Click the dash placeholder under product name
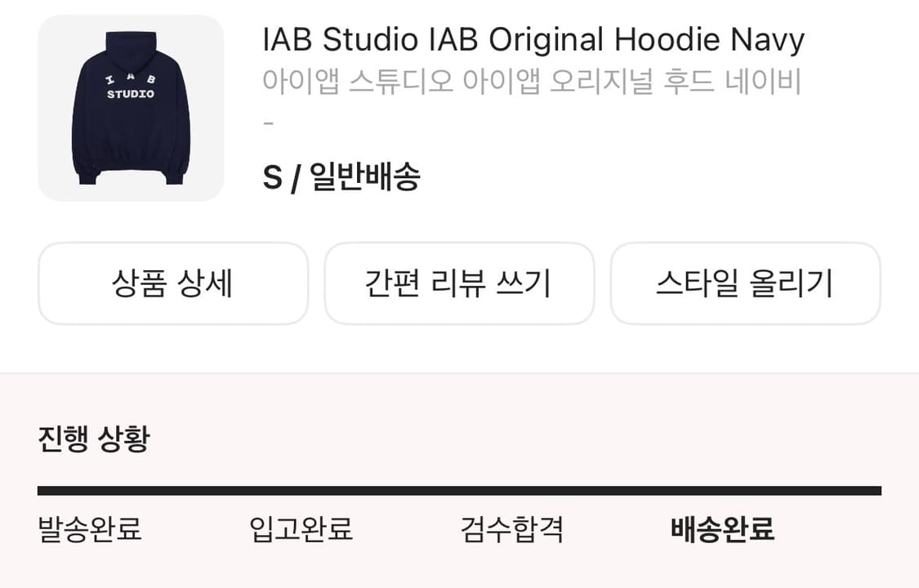 pyautogui.click(x=269, y=123)
